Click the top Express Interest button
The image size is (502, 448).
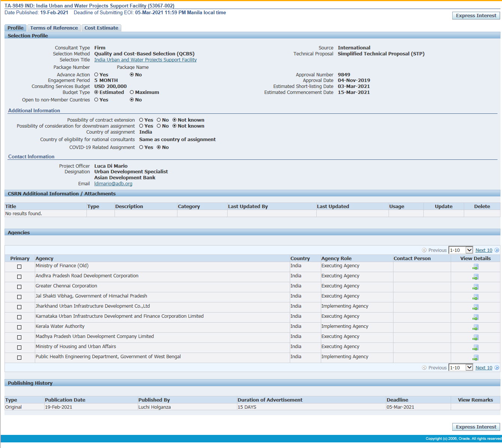476,16
